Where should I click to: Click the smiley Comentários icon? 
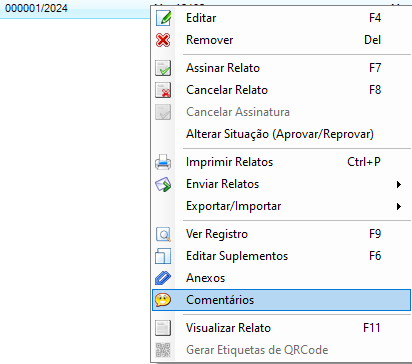click(163, 300)
